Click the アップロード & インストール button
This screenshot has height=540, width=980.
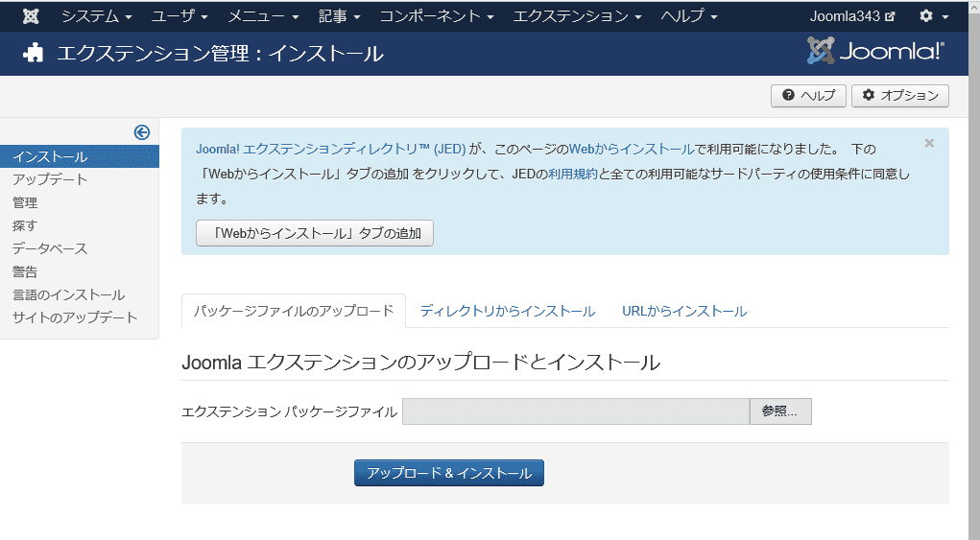click(449, 473)
